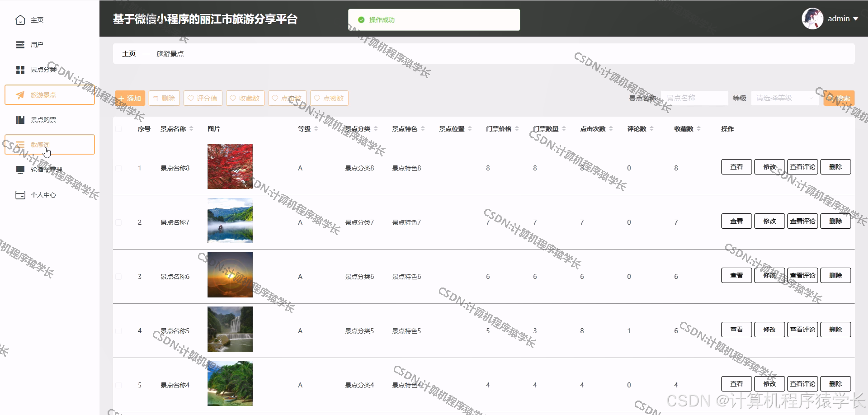Open the 景点分类 grid icon in sidebar
The image size is (868, 415).
click(20, 70)
